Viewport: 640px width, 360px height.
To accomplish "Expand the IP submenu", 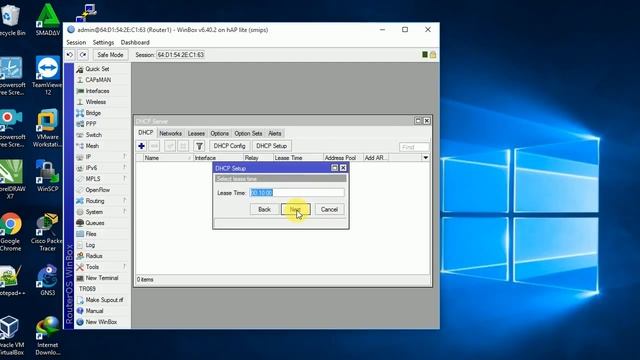I will 88,157.
